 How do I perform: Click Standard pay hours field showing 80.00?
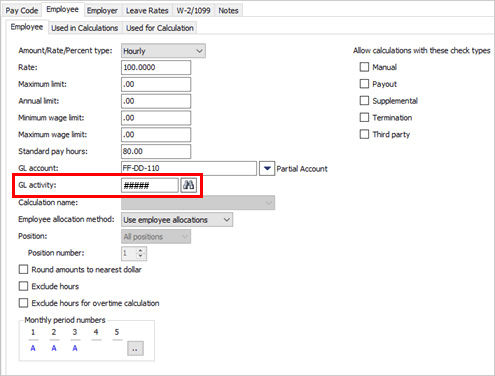(156, 151)
